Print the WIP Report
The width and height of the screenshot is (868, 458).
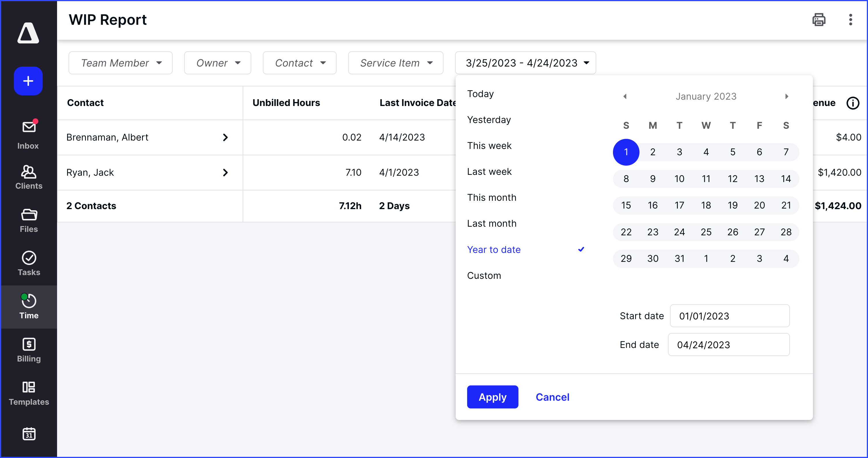tap(819, 20)
